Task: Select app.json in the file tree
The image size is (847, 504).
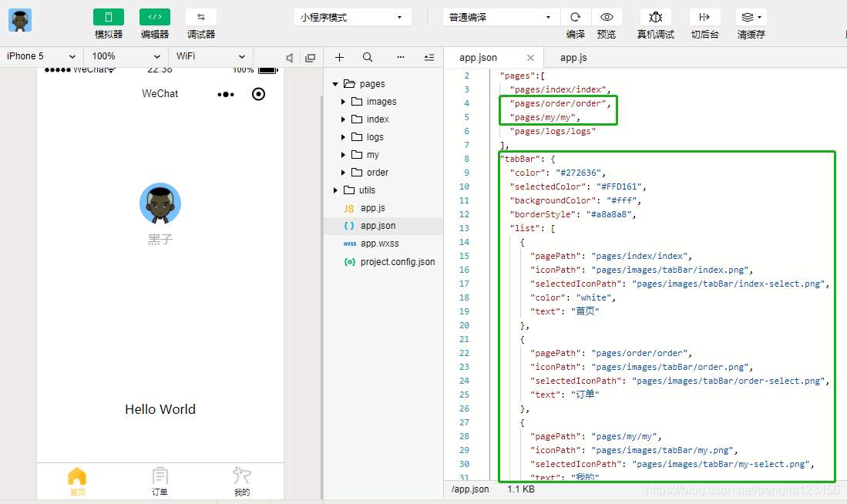Action: pyautogui.click(x=384, y=226)
